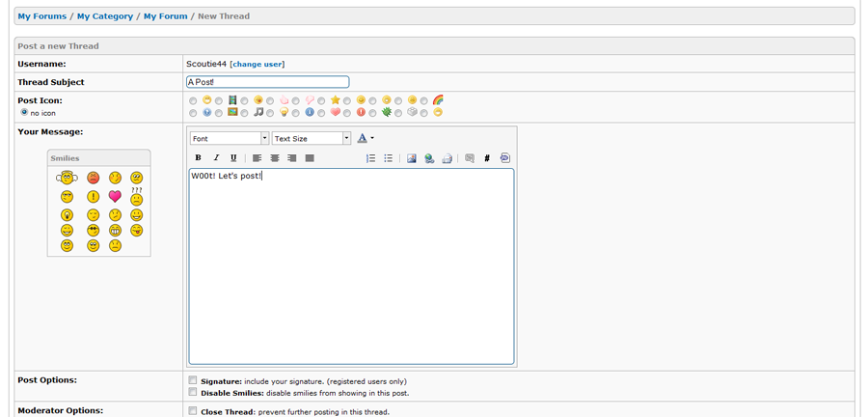The image size is (868, 417).
Task: Click the font color letter A icon
Action: coord(362,138)
